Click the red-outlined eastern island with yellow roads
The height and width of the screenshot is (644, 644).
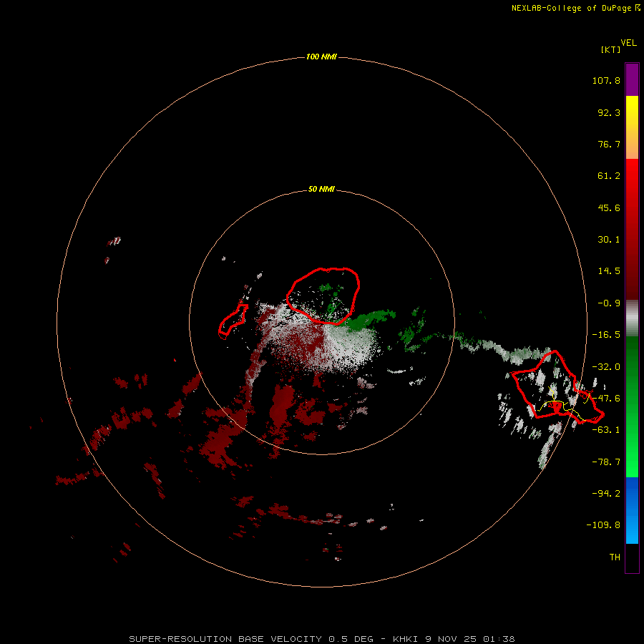tap(557, 386)
